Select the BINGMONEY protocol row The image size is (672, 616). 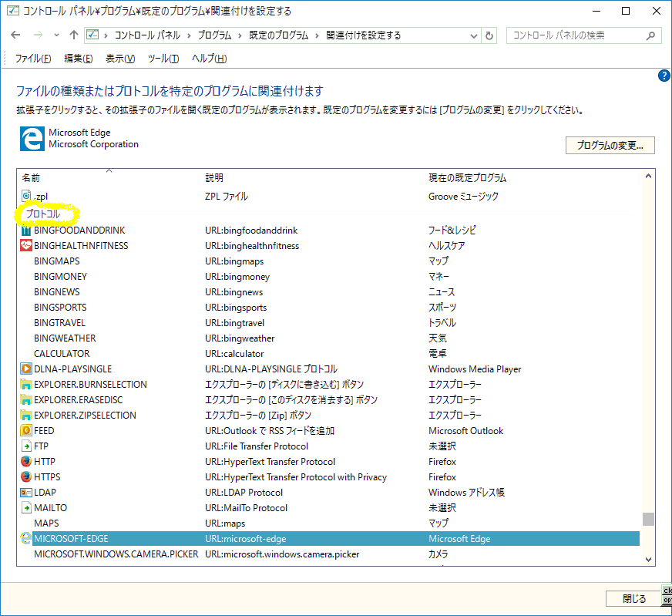(329, 277)
